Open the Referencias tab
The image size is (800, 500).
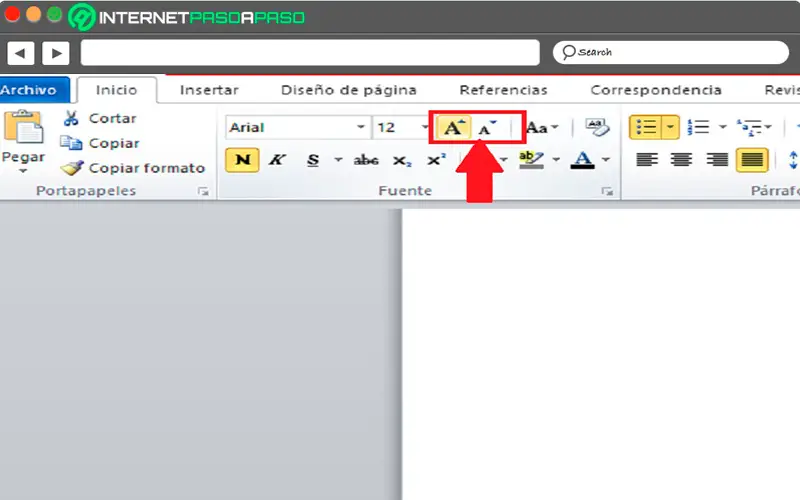[x=503, y=90]
